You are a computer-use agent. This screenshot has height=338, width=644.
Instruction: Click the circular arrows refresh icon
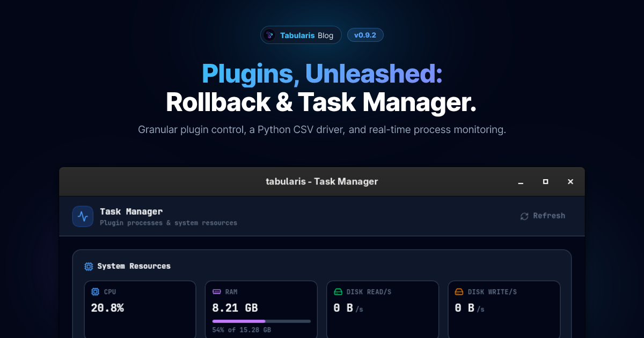524,216
